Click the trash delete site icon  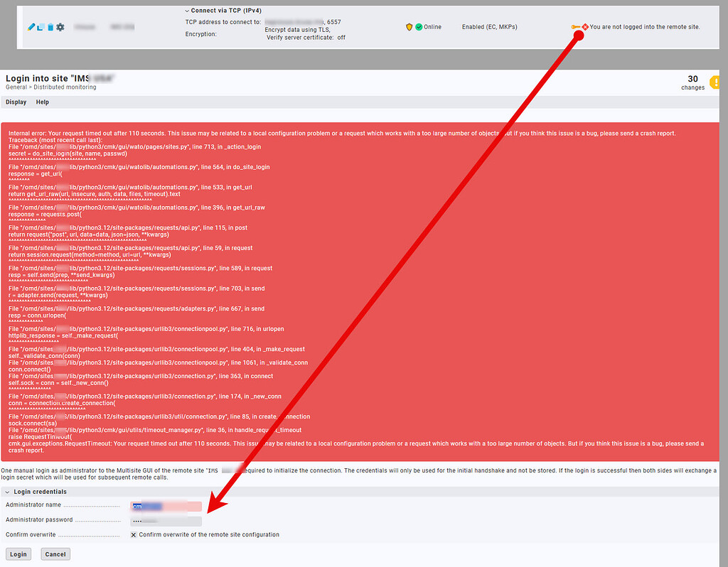(x=50, y=27)
